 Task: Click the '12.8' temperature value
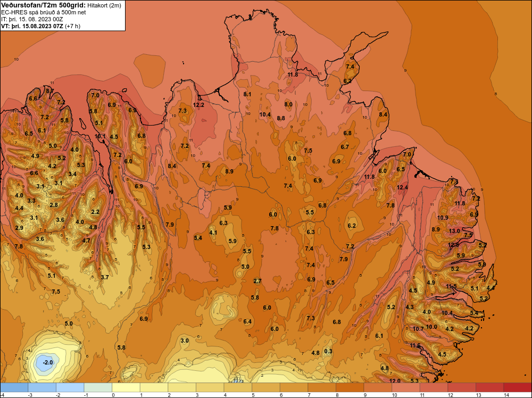click(x=453, y=245)
